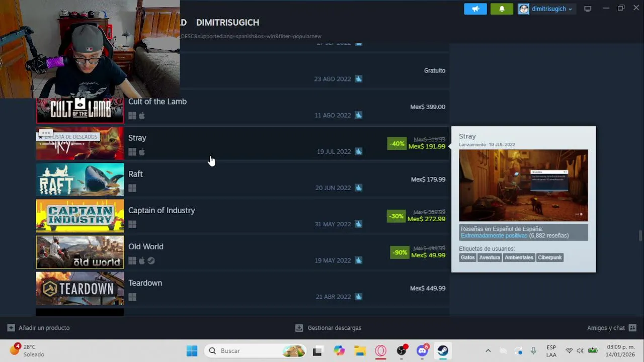Viewport: 644px width, 362px height.
Task: Click the Gratuito price label
Action: coord(435,70)
